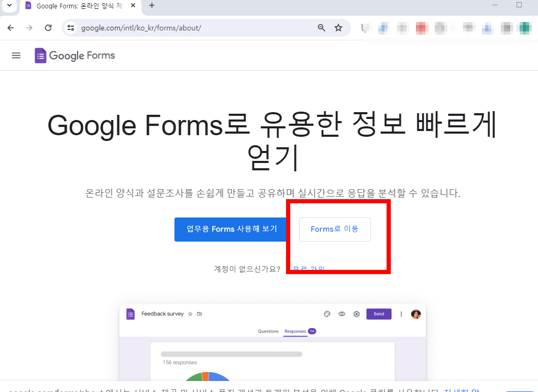This screenshot has width=538, height=392.
Task: Click the purple Send button
Action: point(378,313)
